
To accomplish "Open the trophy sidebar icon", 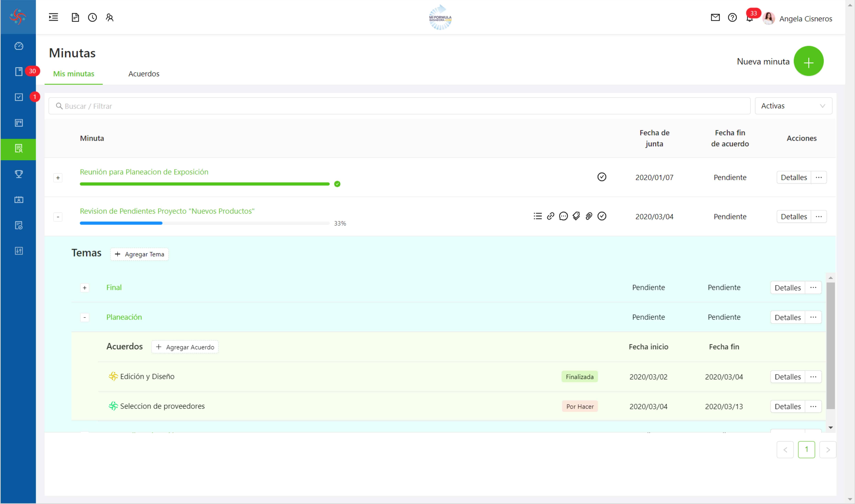I will tap(19, 174).
